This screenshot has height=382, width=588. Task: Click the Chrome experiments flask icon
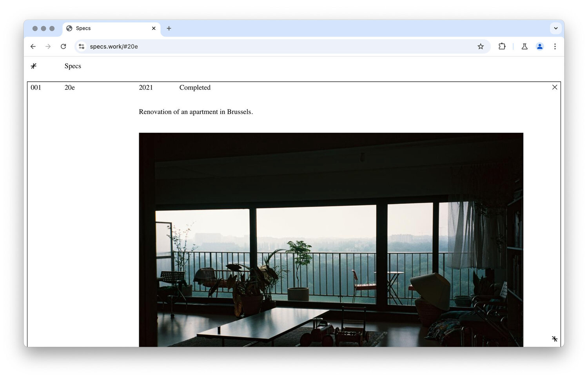(x=524, y=46)
